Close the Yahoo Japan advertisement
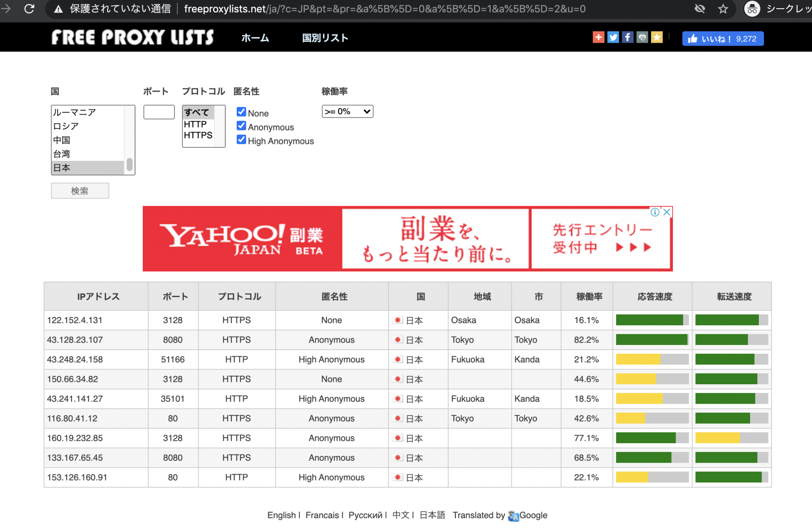This screenshot has height=532, width=812. 667,212
